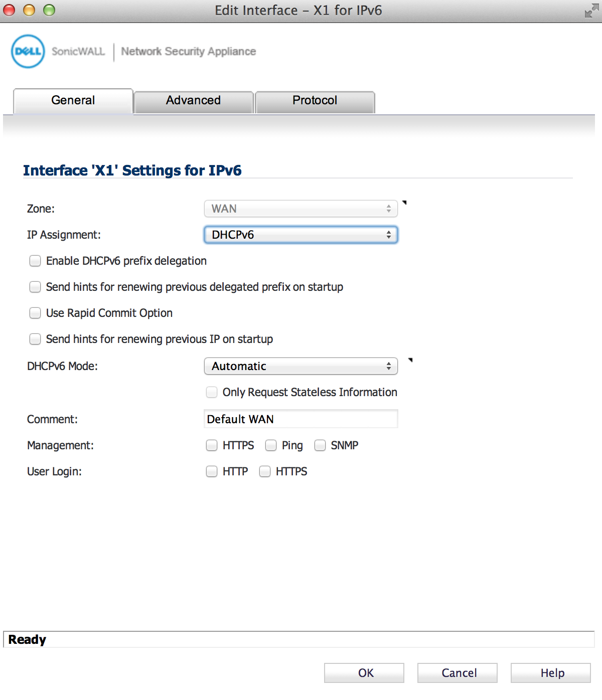Click the Dell logo icon
The image size is (602, 700).
pos(28,51)
